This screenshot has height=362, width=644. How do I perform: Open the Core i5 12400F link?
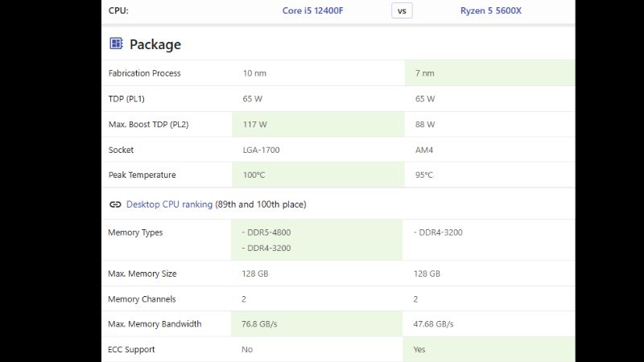(312, 10)
